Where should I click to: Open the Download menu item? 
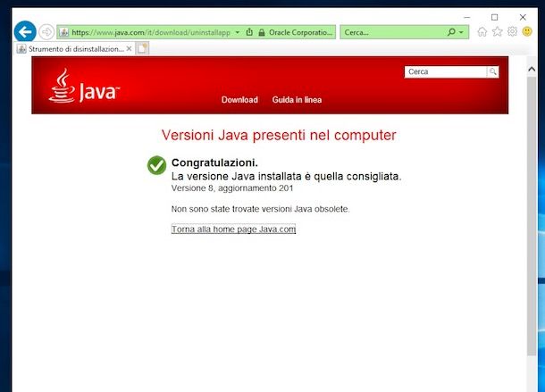[x=239, y=100]
